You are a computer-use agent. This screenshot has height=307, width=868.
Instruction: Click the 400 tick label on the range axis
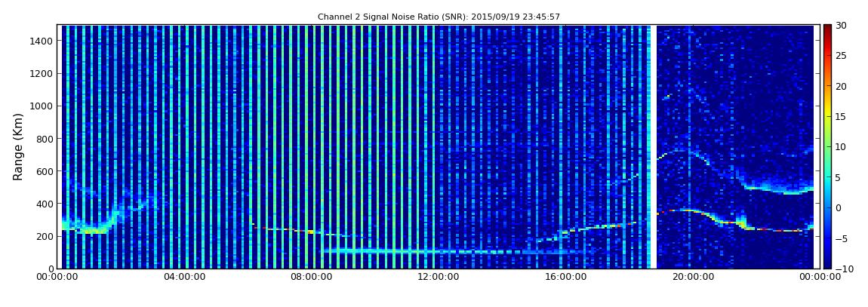click(45, 204)
